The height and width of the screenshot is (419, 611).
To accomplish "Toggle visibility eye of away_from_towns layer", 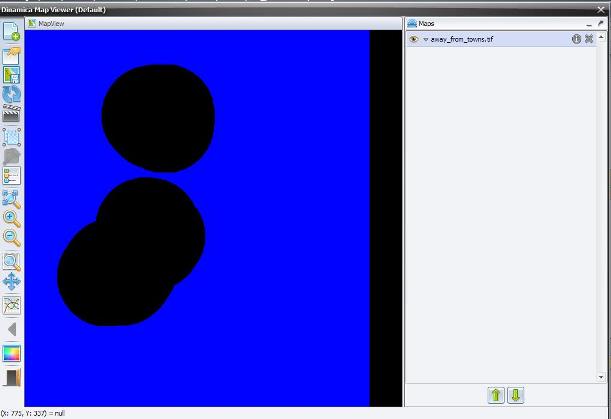I will [414, 39].
